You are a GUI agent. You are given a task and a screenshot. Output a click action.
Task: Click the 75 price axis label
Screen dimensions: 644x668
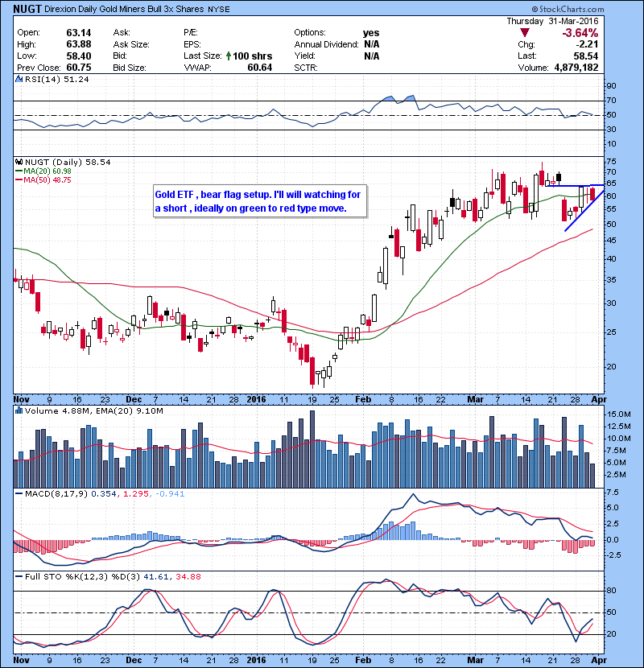pos(611,162)
